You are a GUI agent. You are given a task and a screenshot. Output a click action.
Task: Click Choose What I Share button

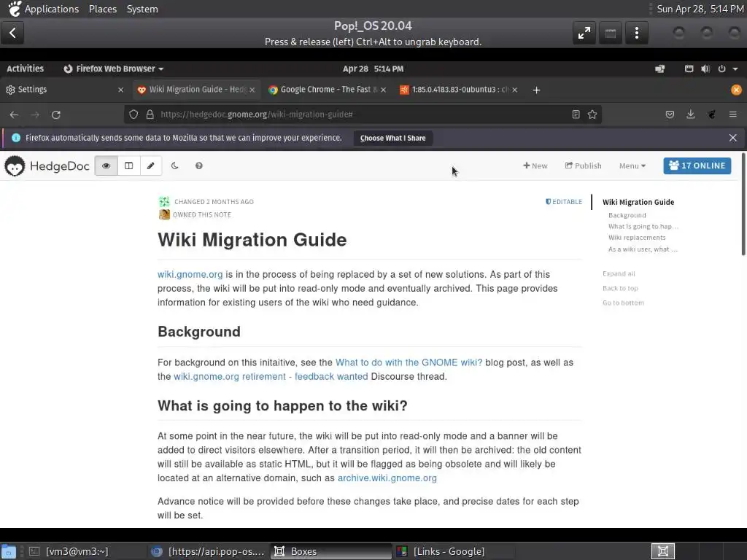coord(393,138)
